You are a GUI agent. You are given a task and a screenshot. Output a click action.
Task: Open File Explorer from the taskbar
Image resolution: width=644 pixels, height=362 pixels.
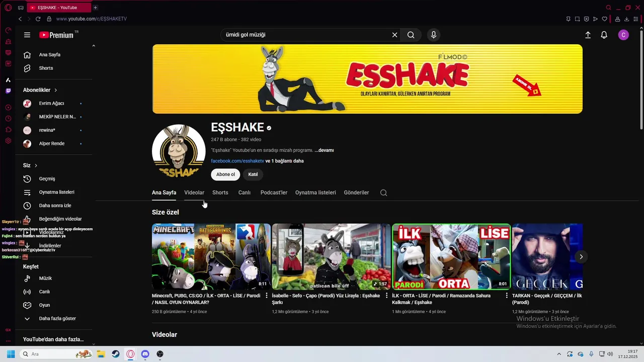tap(101, 354)
